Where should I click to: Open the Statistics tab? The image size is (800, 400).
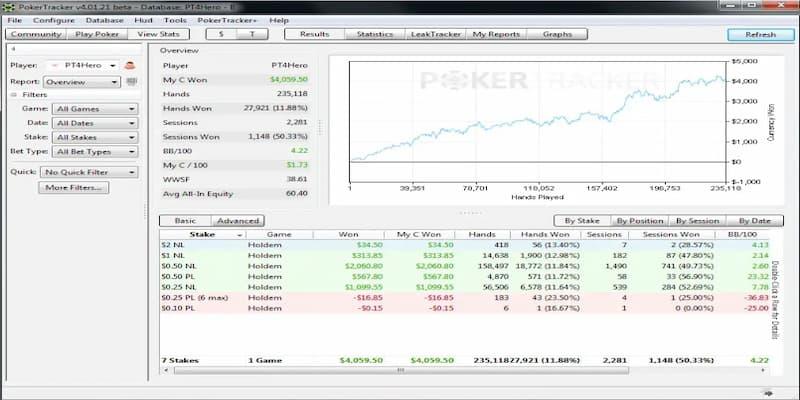click(x=375, y=34)
